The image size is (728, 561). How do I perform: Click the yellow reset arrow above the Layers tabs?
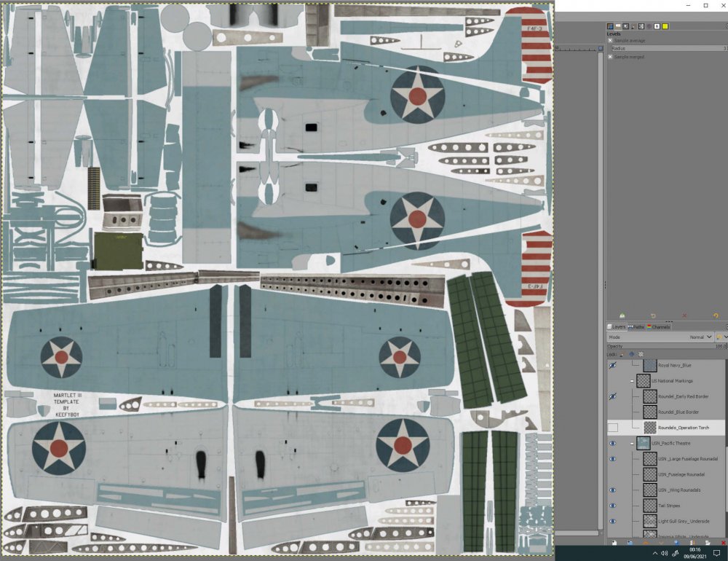pos(716,315)
